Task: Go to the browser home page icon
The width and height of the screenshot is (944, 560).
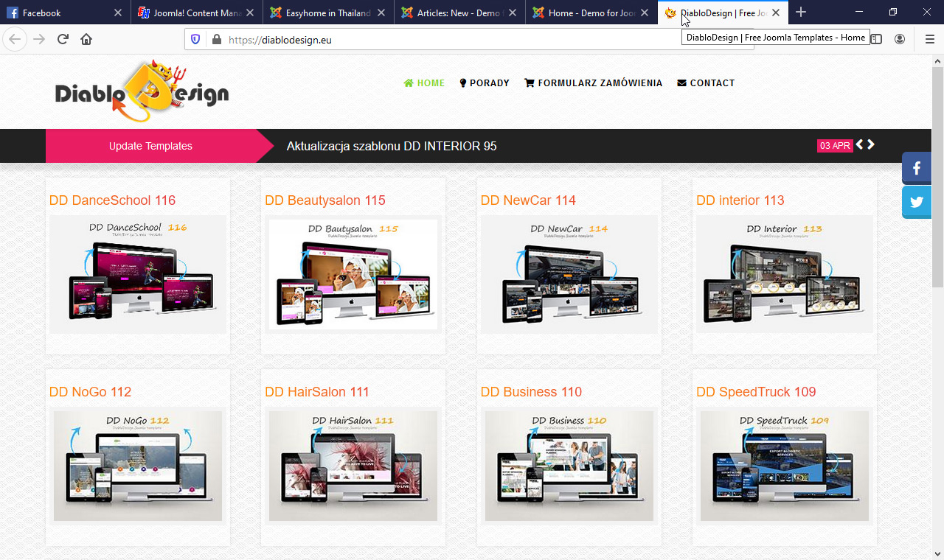Action: (86, 39)
